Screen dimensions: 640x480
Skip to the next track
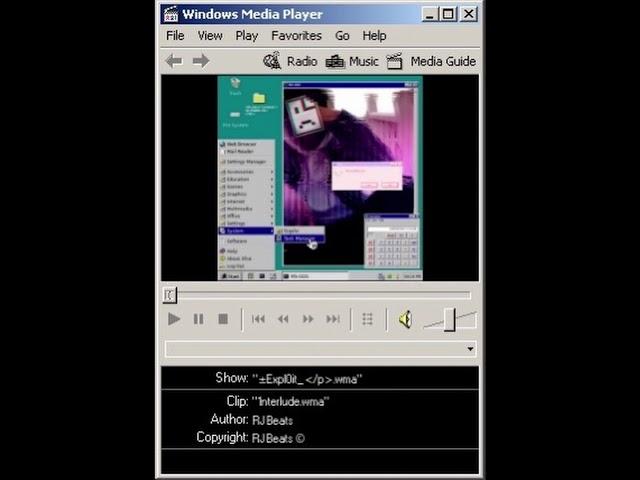click(x=333, y=319)
